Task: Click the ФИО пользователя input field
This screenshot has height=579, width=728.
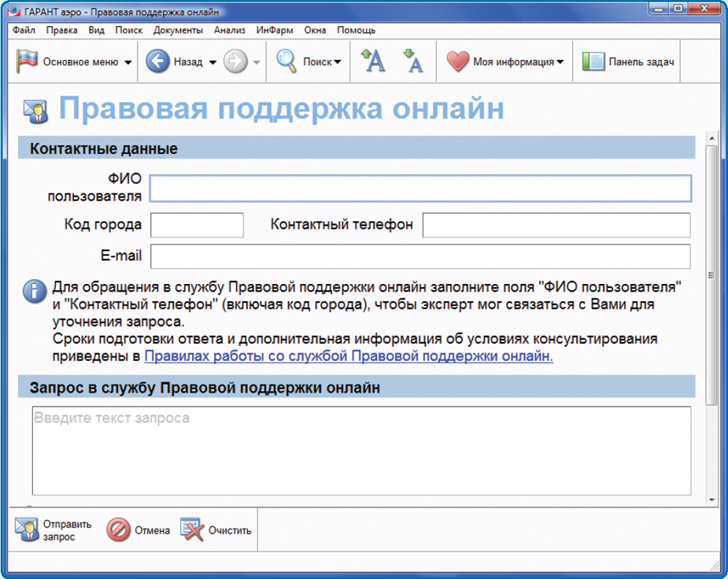Action: coord(420,189)
